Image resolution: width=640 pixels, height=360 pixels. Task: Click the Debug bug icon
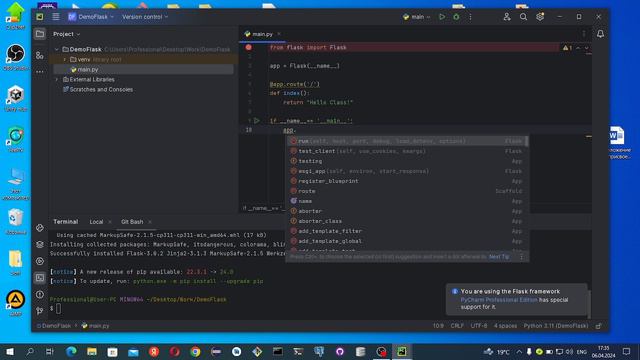(x=456, y=17)
